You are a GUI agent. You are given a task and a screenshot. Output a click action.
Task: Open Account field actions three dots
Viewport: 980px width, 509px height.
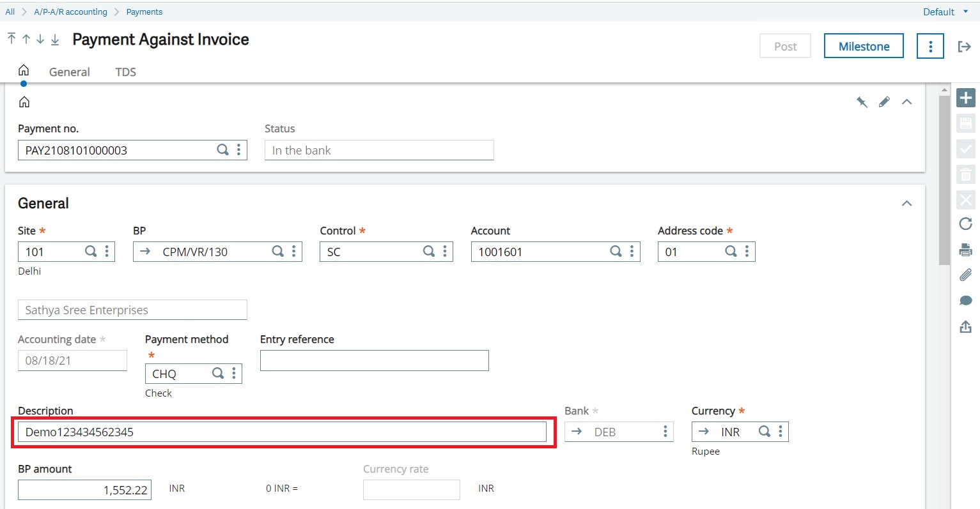tap(632, 251)
